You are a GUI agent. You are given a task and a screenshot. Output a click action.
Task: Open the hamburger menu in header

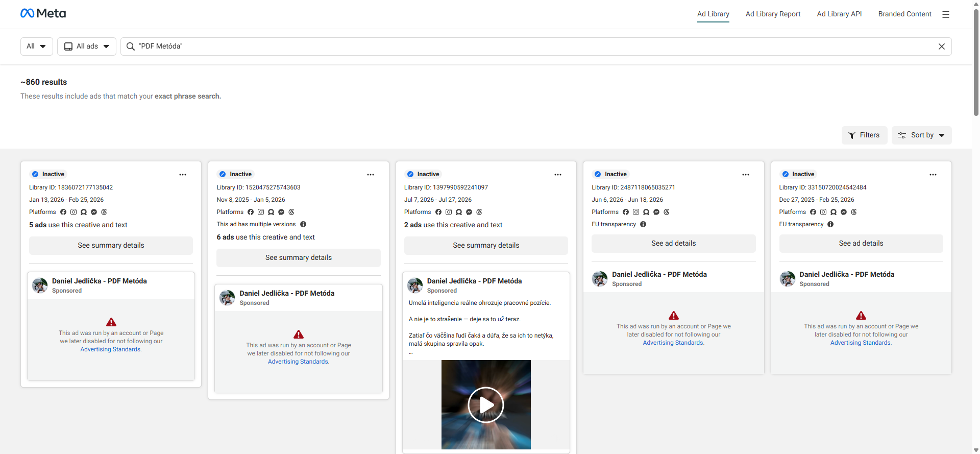coord(946,14)
